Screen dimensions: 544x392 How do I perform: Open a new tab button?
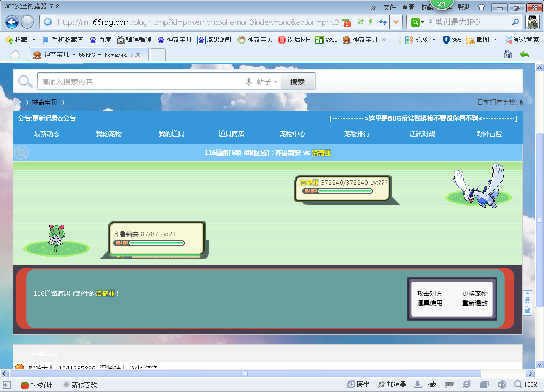click(157, 55)
